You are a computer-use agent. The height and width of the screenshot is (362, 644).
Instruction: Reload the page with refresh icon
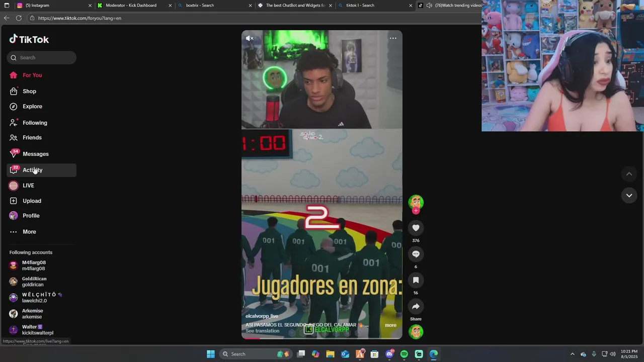(x=19, y=18)
